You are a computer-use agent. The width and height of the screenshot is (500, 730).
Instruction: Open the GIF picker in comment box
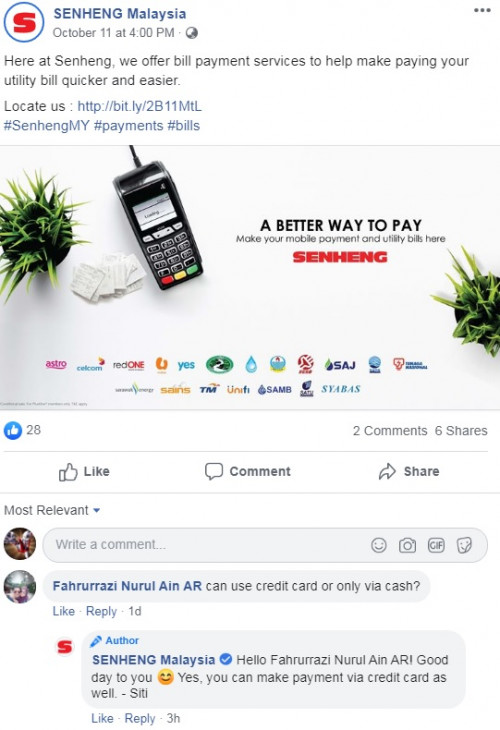[436, 545]
